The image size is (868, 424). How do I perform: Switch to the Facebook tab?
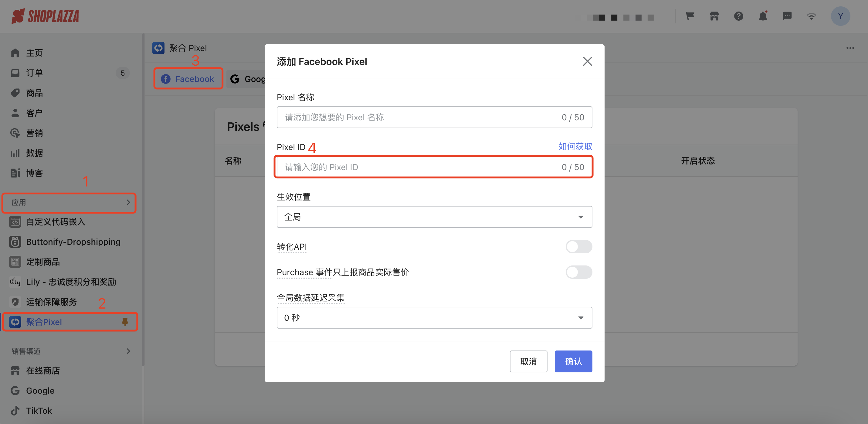point(188,79)
